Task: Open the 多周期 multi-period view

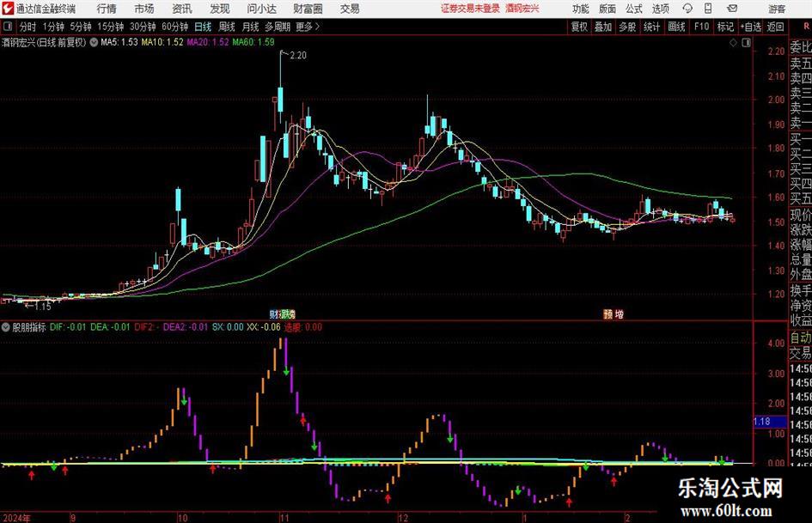Action: pos(278,27)
